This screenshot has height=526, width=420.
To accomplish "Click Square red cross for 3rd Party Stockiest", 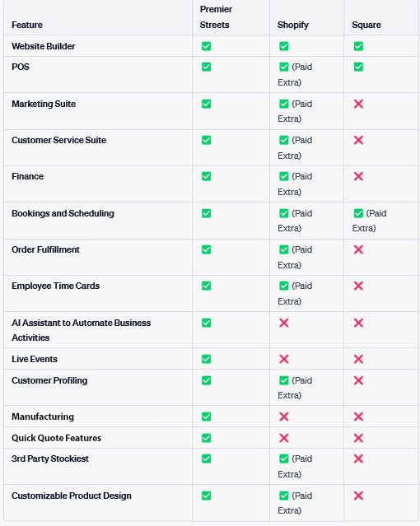I will tap(358, 459).
